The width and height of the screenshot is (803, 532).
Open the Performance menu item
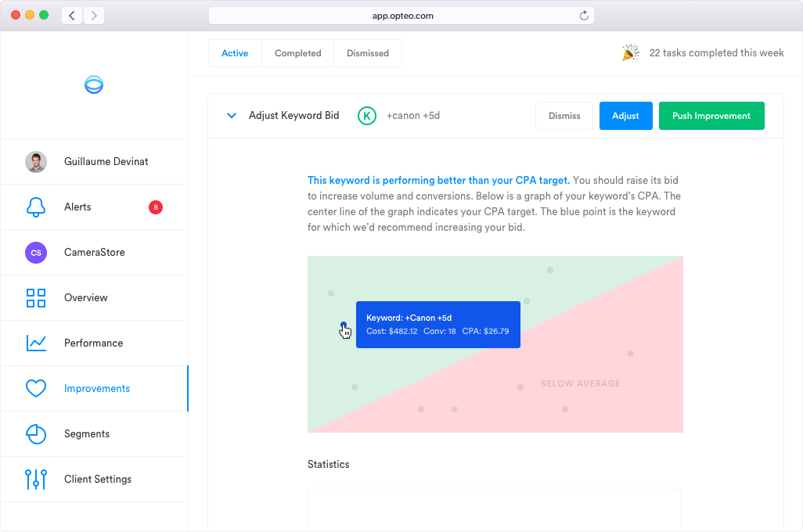click(x=94, y=343)
